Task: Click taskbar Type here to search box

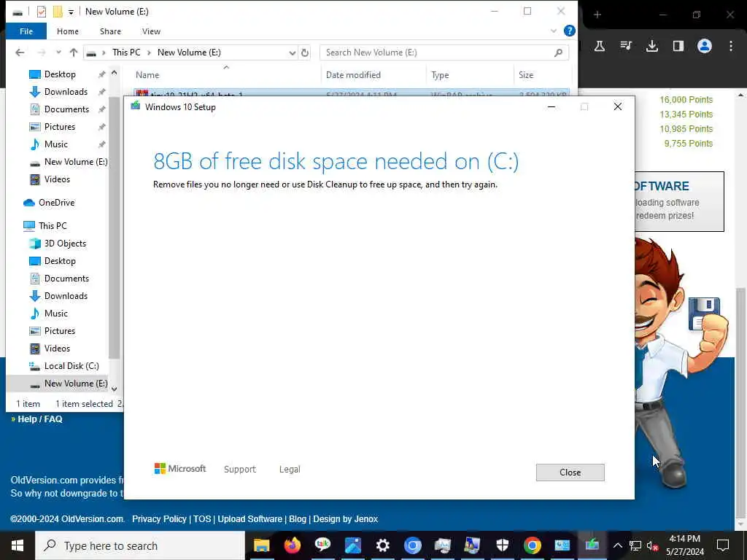Action: (x=140, y=545)
